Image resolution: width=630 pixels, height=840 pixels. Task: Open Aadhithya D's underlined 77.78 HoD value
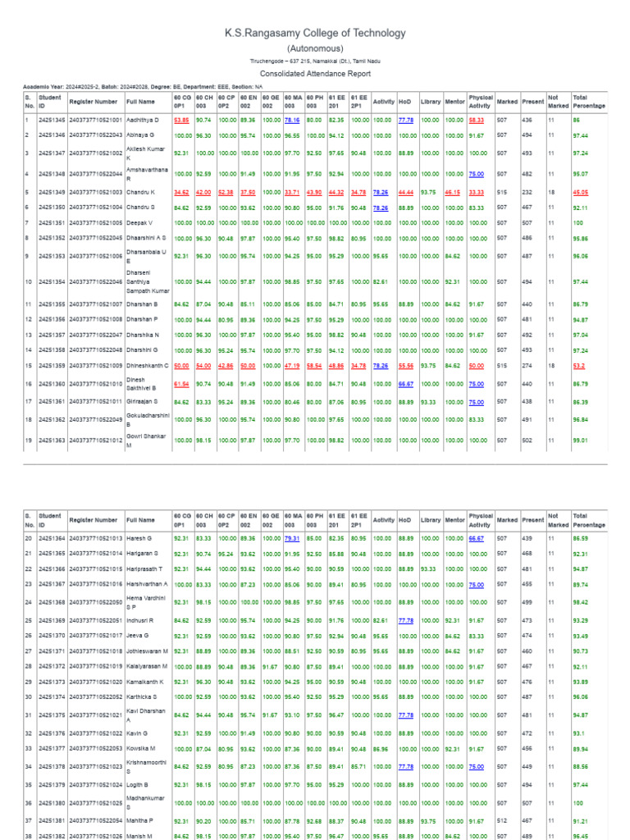[x=406, y=121]
